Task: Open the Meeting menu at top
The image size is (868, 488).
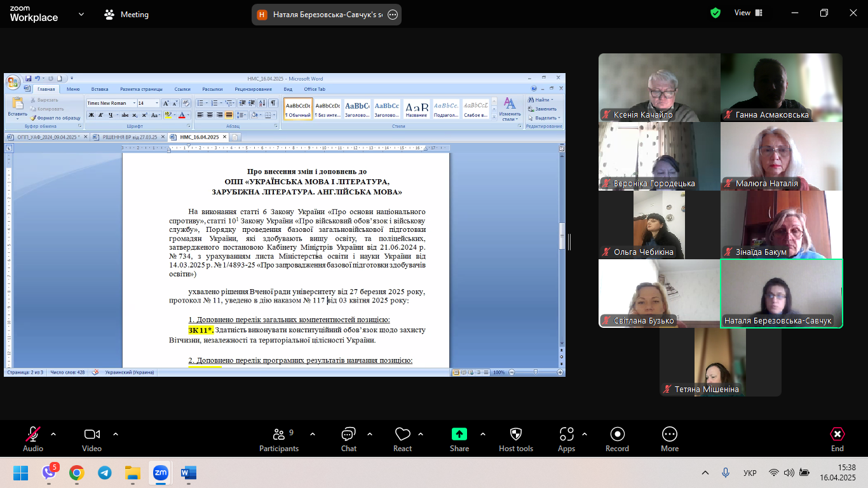Action: [x=126, y=15]
